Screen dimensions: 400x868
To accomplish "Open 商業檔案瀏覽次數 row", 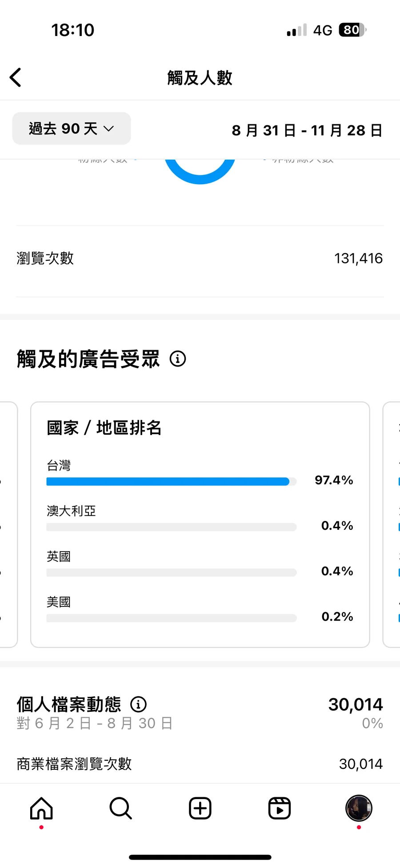I will [x=200, y=764].
